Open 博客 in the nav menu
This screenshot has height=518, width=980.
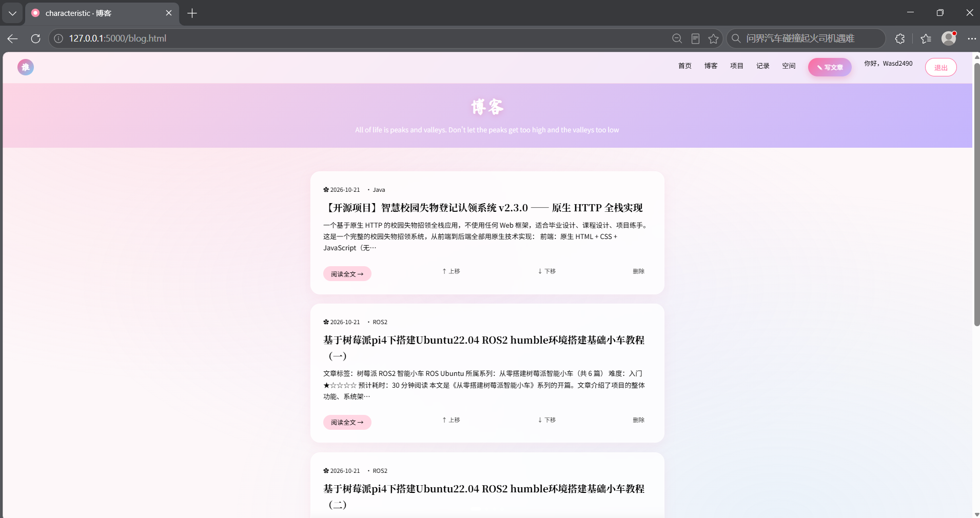[x=711, y=66]
